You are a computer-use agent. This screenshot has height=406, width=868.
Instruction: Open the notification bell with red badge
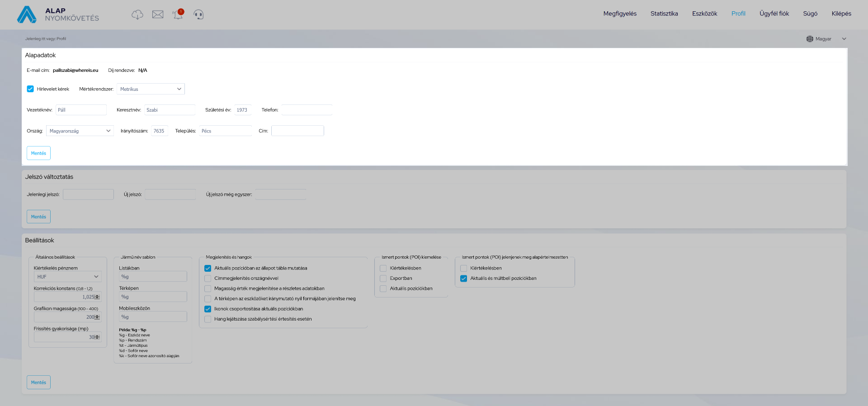pyautogui.click(x=178, y=14)
